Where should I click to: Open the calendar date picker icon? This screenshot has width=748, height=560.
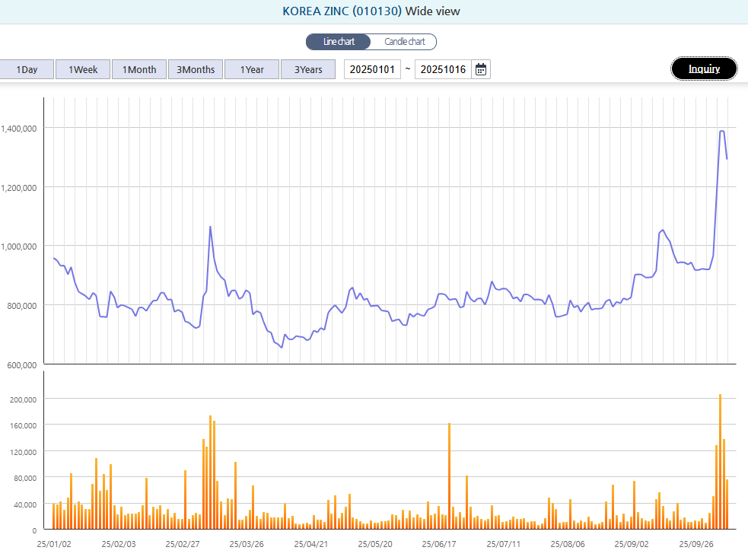tap(481, 68)
